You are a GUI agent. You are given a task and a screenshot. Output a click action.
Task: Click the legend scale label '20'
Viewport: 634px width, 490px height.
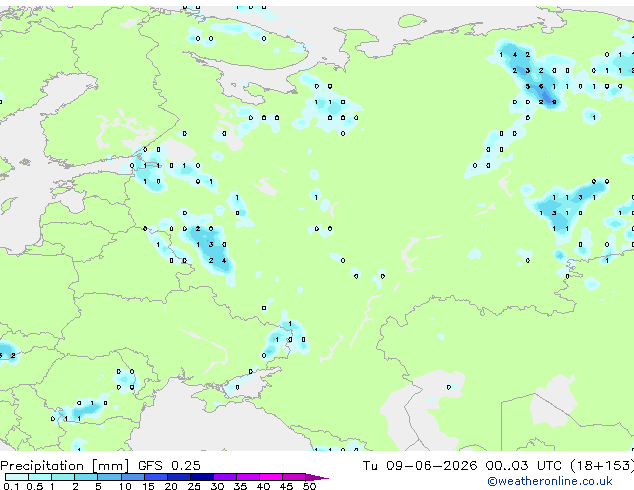tap(171, 486)
